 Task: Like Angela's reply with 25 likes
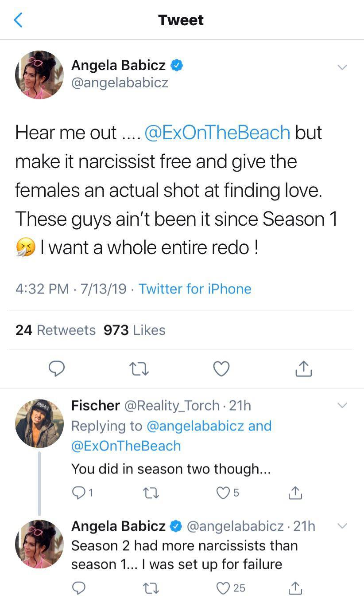(224, 588)
